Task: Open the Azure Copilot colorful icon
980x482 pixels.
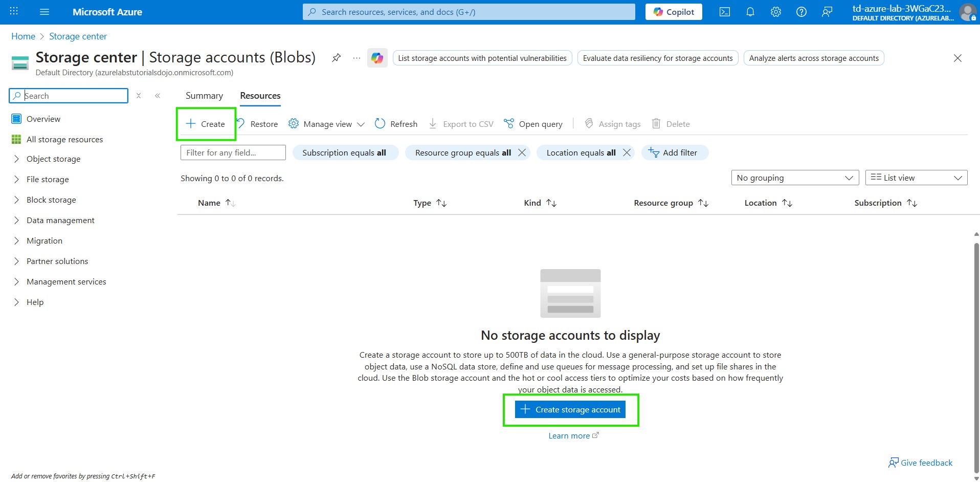Action: point(377,58)
